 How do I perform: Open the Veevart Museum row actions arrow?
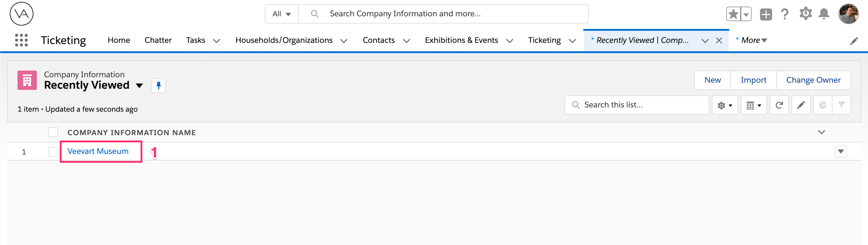coord(841,152)
